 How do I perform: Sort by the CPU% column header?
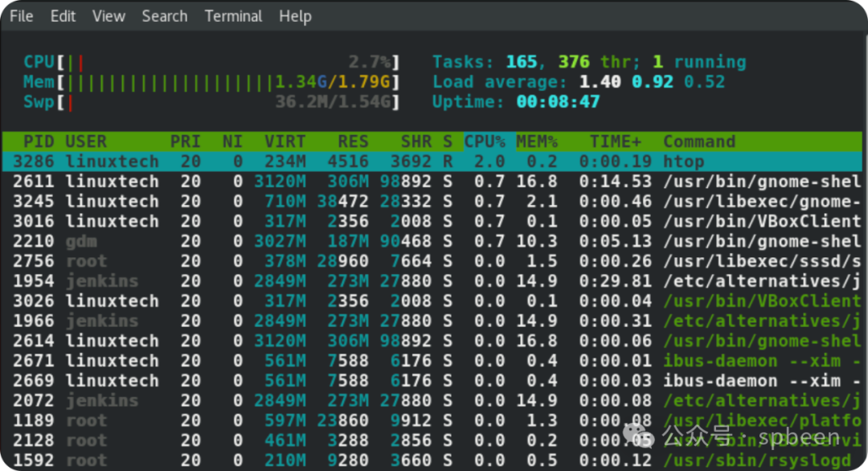pos(485,141)
